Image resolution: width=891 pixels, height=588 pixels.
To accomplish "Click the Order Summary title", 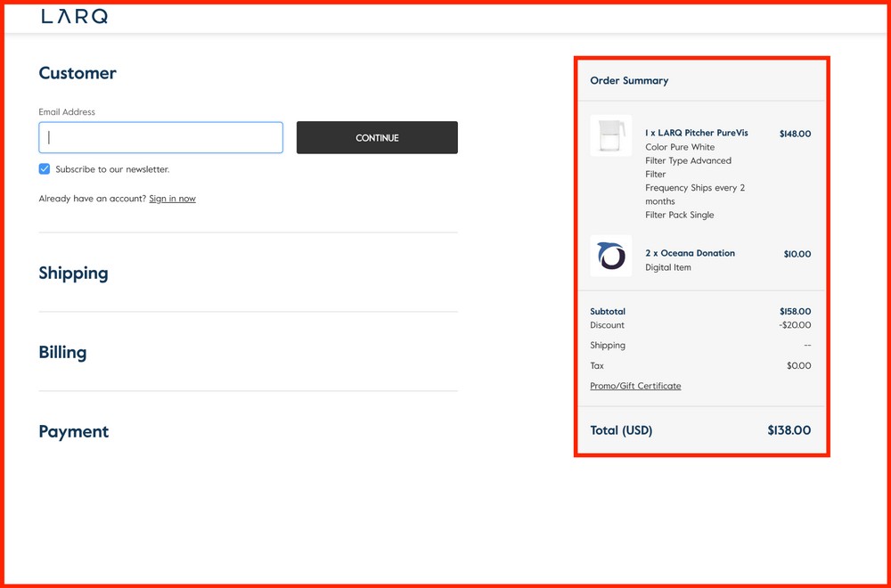I will coord(629,80).
